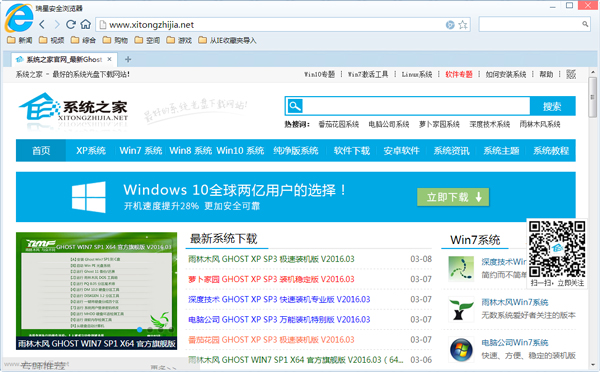Click the 深度技术Win7 green icon

[461, 269]
